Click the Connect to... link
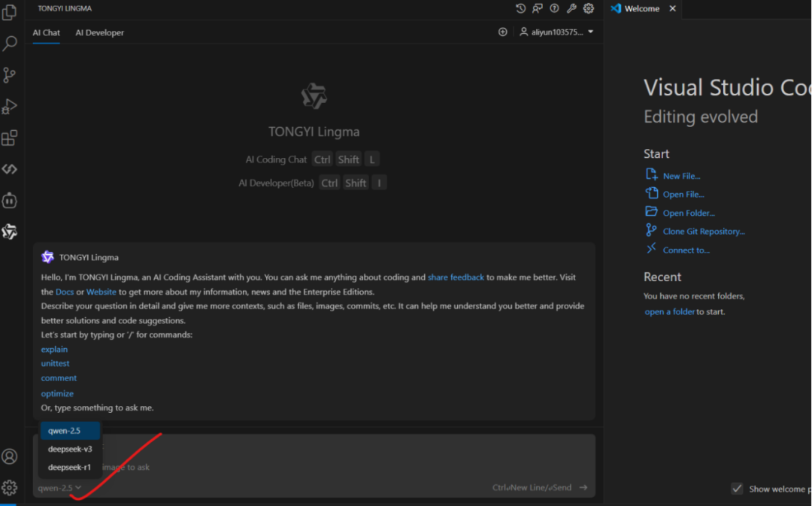Screen dimensions: 812x506 [686, 250]
